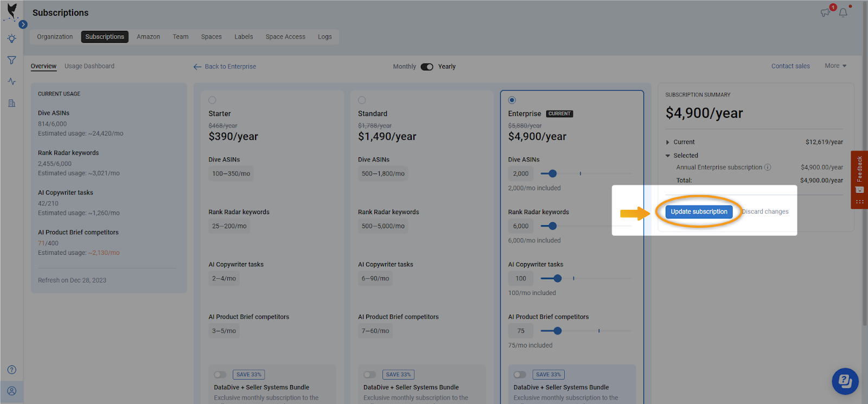
Task: Click the Contact sales link
Action: [x=790, y=66]
